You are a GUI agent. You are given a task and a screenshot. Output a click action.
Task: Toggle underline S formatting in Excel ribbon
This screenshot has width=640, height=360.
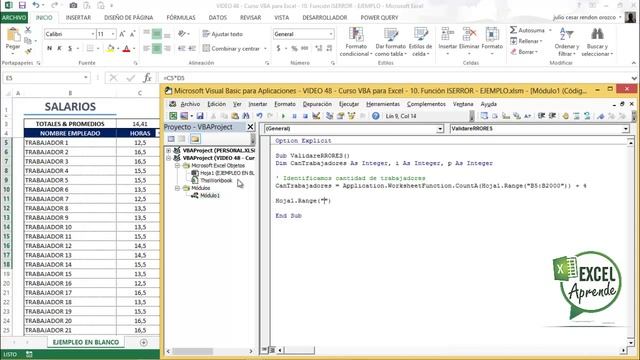(70, 48)
